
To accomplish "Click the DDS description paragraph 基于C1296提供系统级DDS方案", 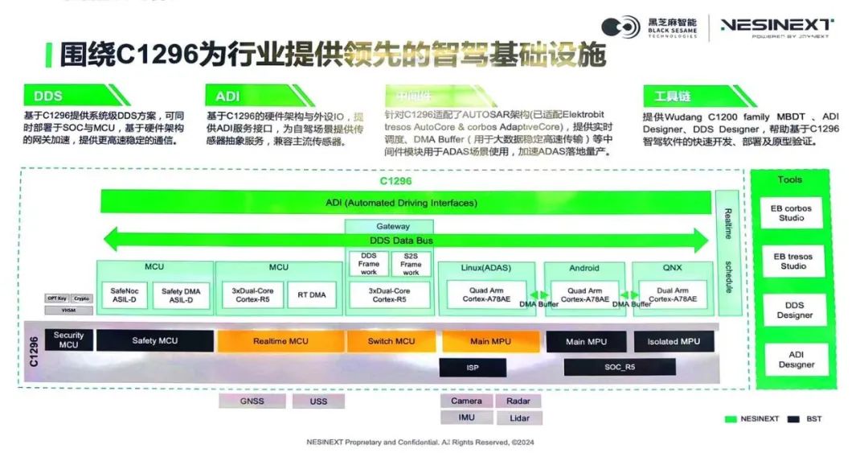I will (104, 128).
